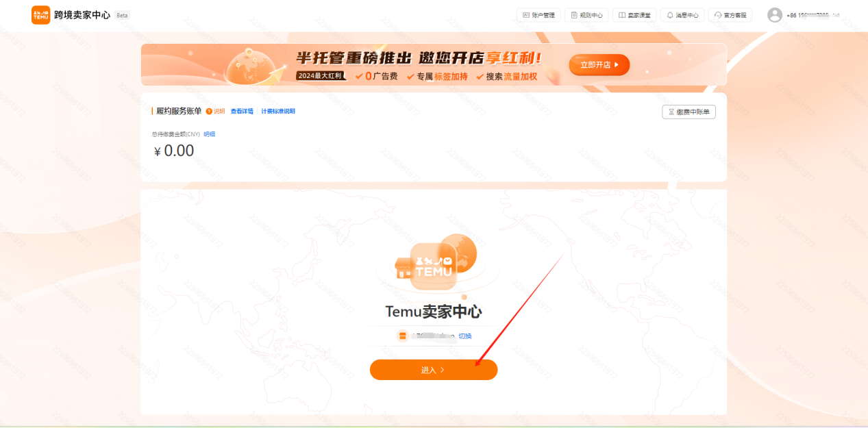
Task: Click the 2024最大红利 banner badge
Action: 321,76
